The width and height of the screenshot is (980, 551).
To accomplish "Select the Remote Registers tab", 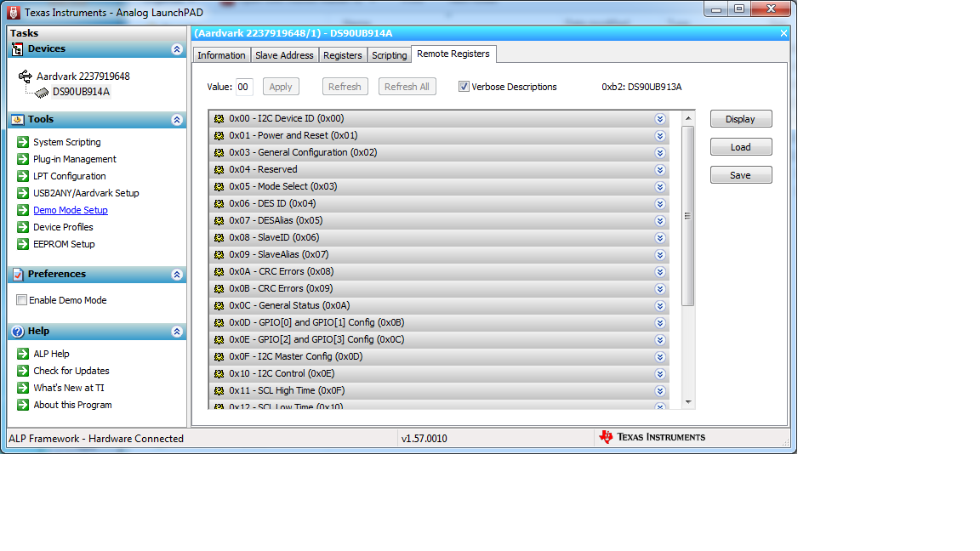I will click(453, 54).
